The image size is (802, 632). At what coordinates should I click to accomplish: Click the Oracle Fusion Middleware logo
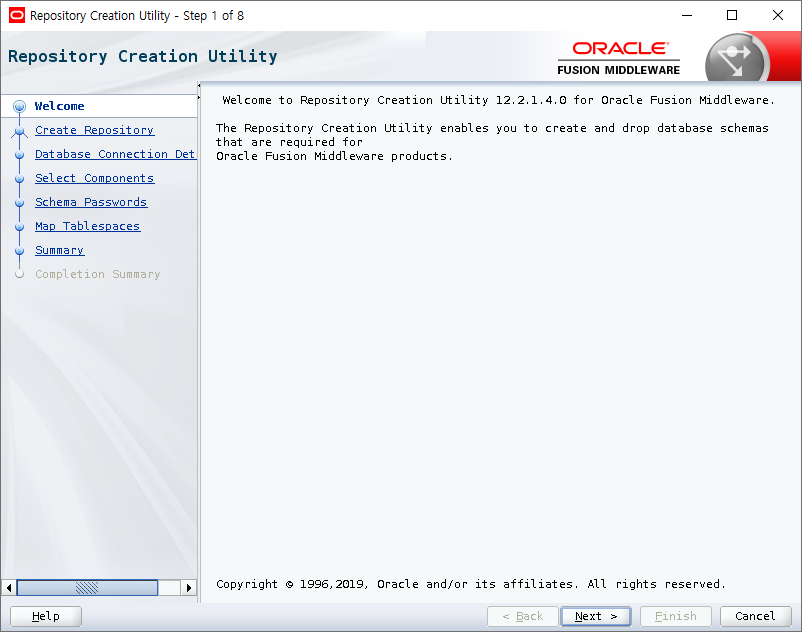click(618, 58)
